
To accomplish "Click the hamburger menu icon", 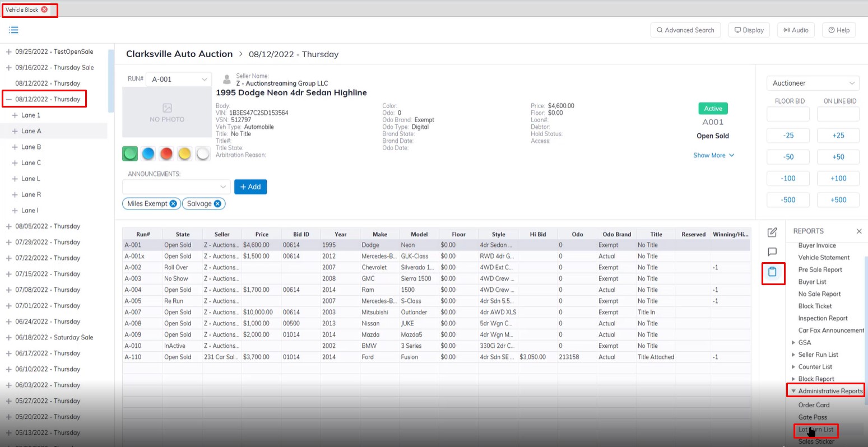I will (x=13, y=30).
